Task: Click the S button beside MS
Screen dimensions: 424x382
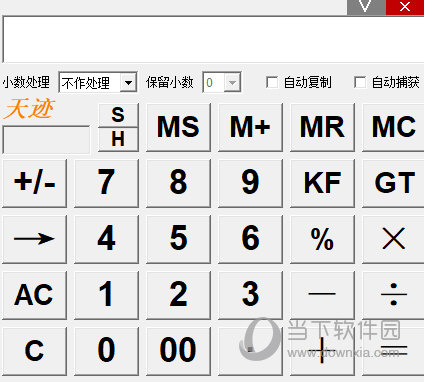Action: coord(118,115)
